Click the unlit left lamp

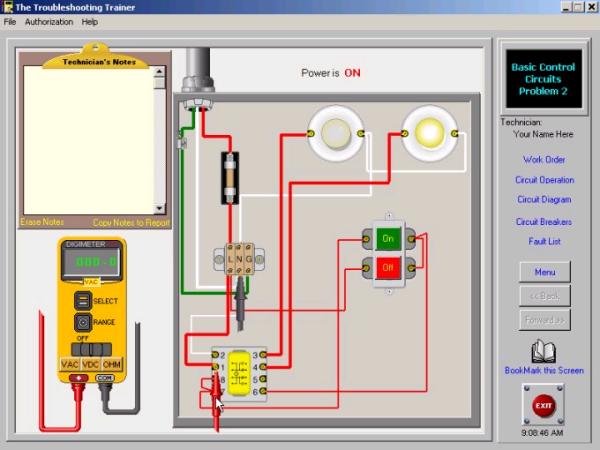coord(336,134)
